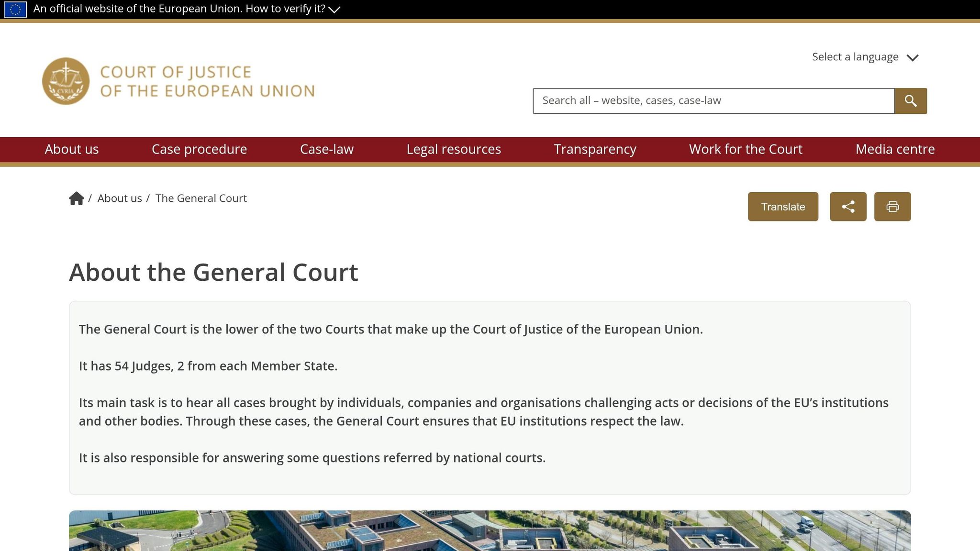The width and height of the screenshot is (980, 551).
Task: Click the aerial photo of the court buildings
Action: click(490, 531)
